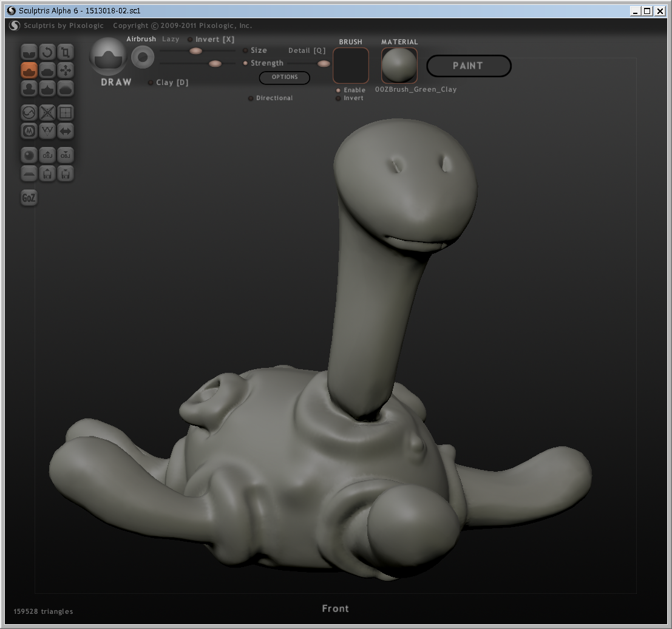Select the Grab move tool
The height and width of the screenshot is (629, 672).
point(66,70)
